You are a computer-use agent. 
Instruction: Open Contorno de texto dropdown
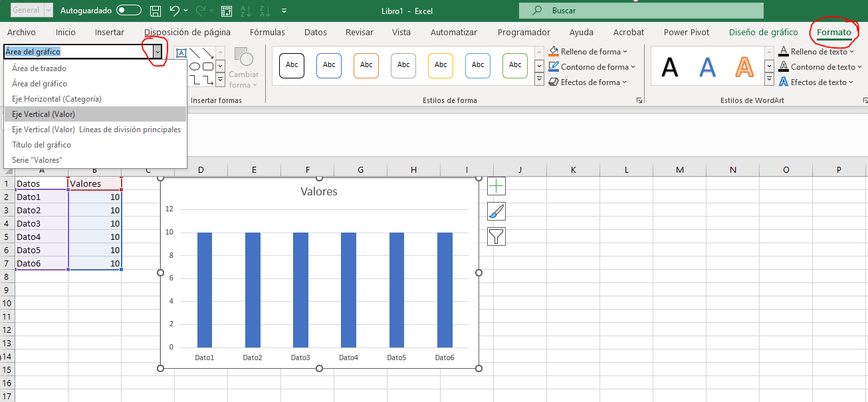(x=820, y=66)
